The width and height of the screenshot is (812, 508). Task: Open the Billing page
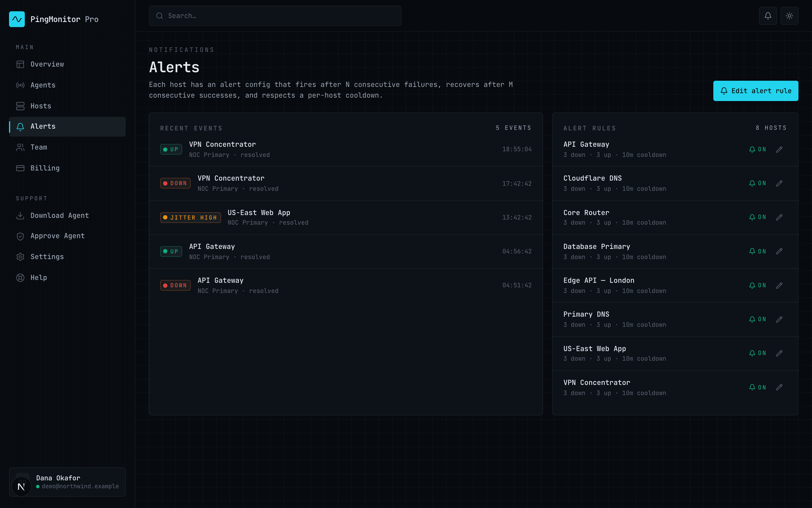point(67,168)
